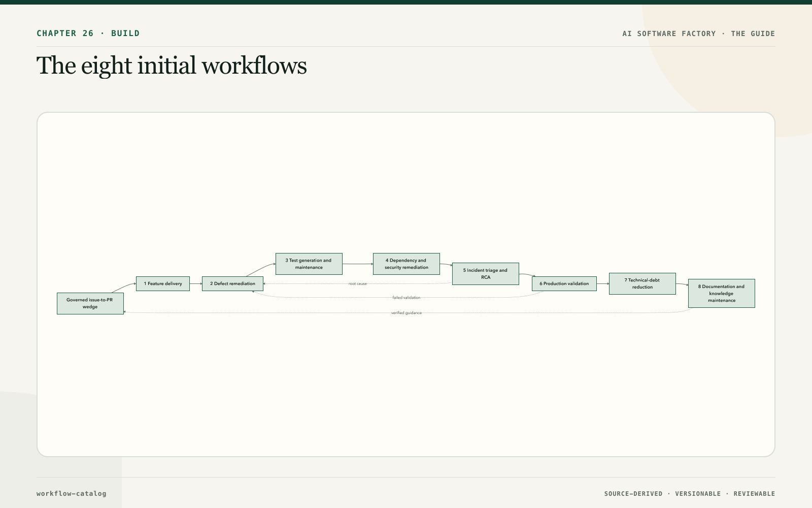The image size is (812, 508).
Task: Select the '2 Defect remediation' box
Action: 232,283
